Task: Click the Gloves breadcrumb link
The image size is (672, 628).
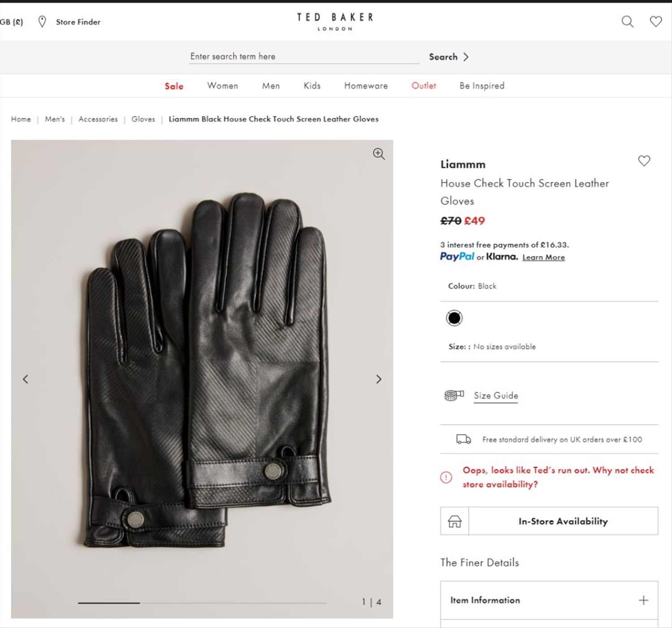Action: (x=143, y=119)
